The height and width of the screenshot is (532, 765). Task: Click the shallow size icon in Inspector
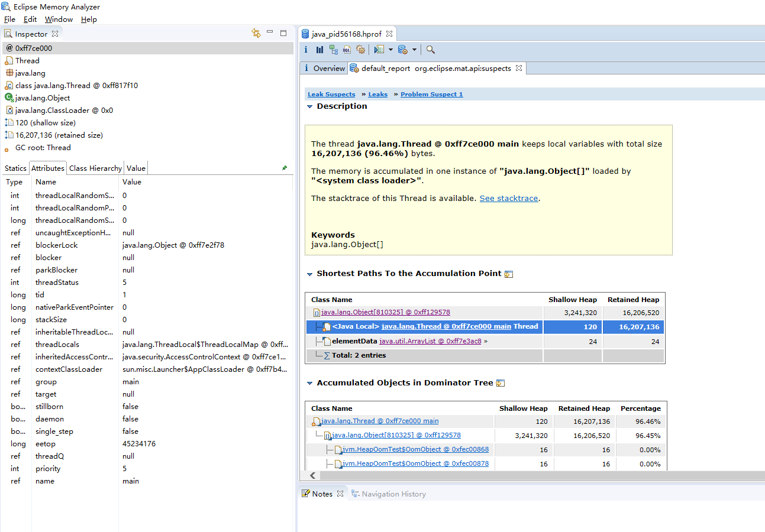(x=9, y=122)
